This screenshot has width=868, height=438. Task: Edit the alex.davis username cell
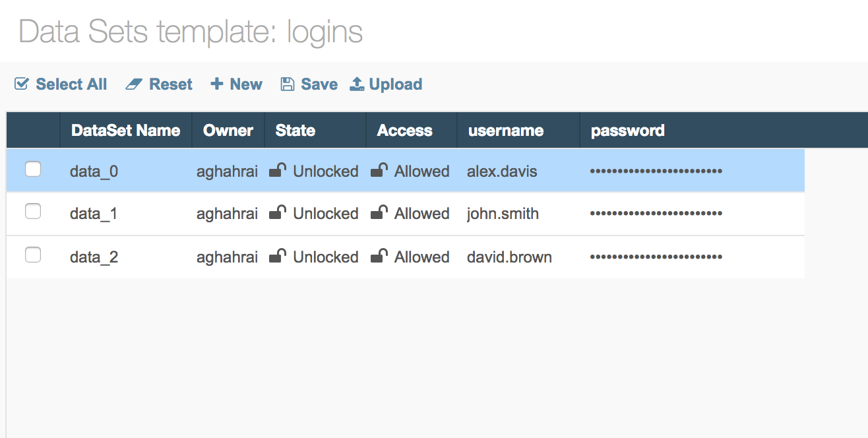(x=502, y=172)
